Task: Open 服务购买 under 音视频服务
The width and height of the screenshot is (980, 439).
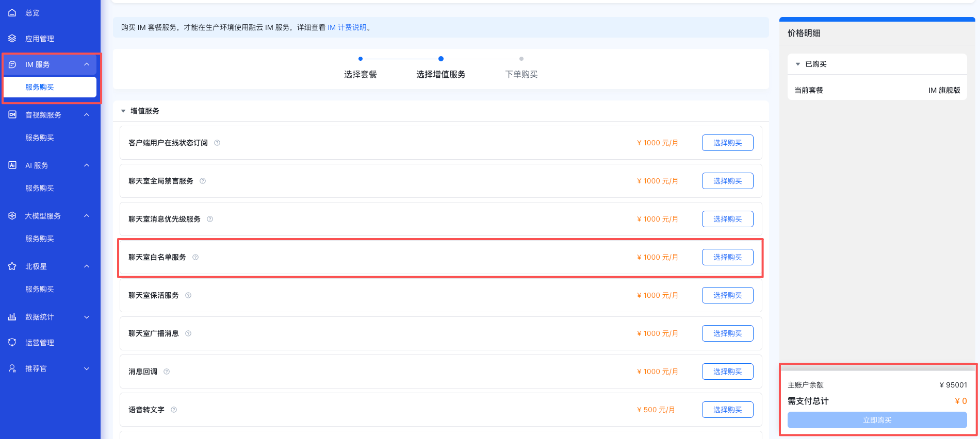Action: [x=40, y=138]
